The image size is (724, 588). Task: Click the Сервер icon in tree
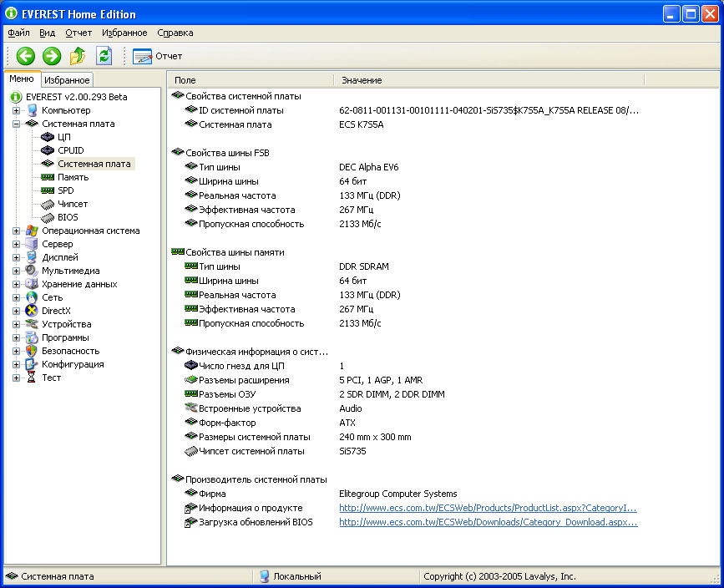[x=32, y=244]
